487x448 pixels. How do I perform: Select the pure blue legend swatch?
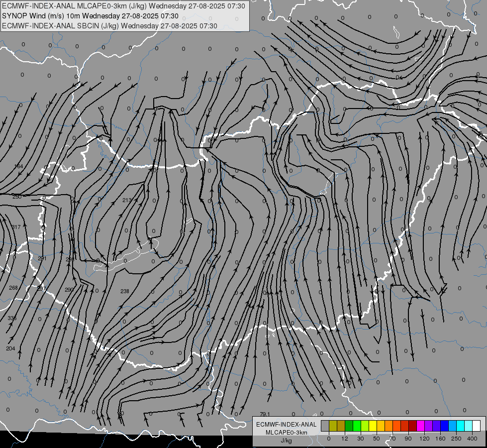tap(444, 426)
